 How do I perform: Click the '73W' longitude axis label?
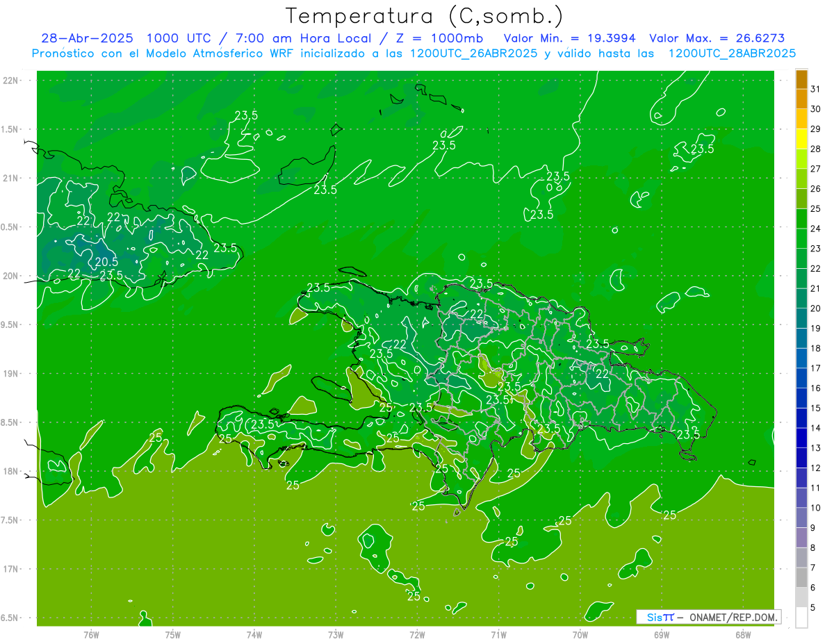336,635
